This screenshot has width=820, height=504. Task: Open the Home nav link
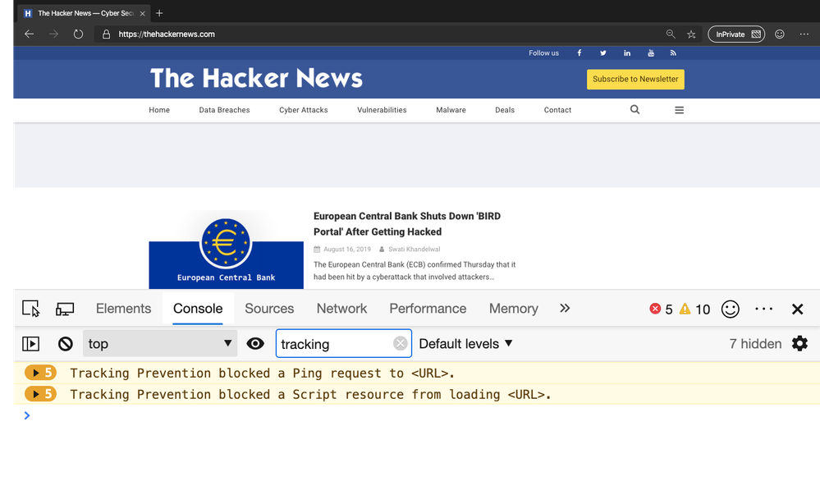(159, 110)
